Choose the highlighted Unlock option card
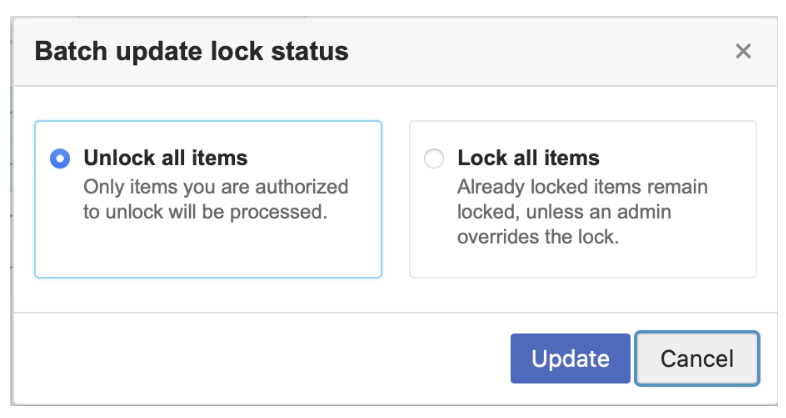 point(208,199)
